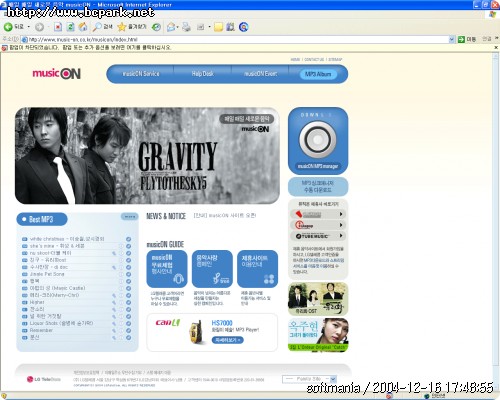
Task: Click the middle music campaign guide tile
Action: (212, 269)
